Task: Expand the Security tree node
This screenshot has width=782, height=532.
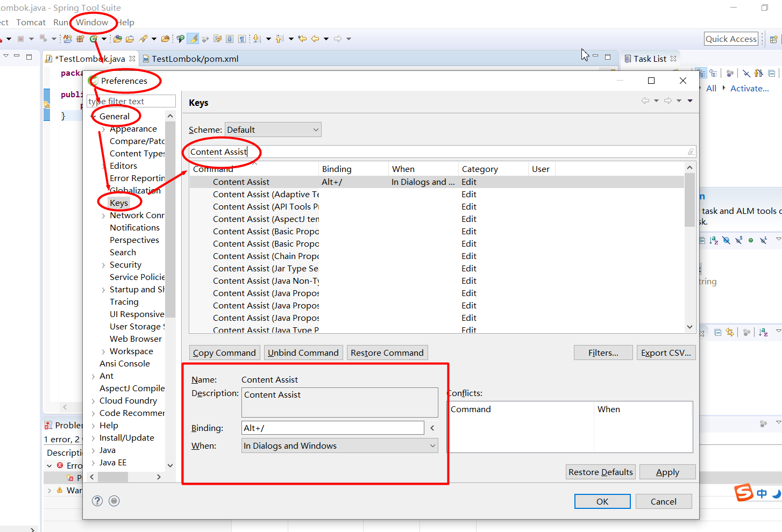Action: coord(104,265)
